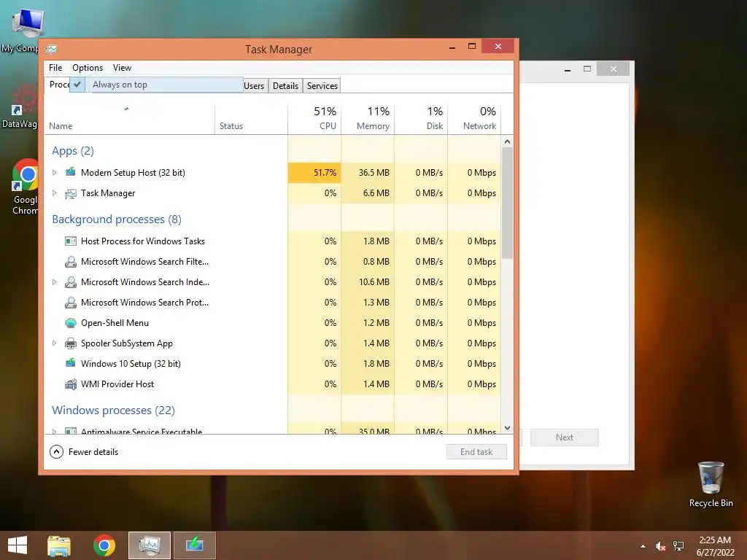Expand the Modern Setup Host row
The image size is (747, 560).
point(54,172)
